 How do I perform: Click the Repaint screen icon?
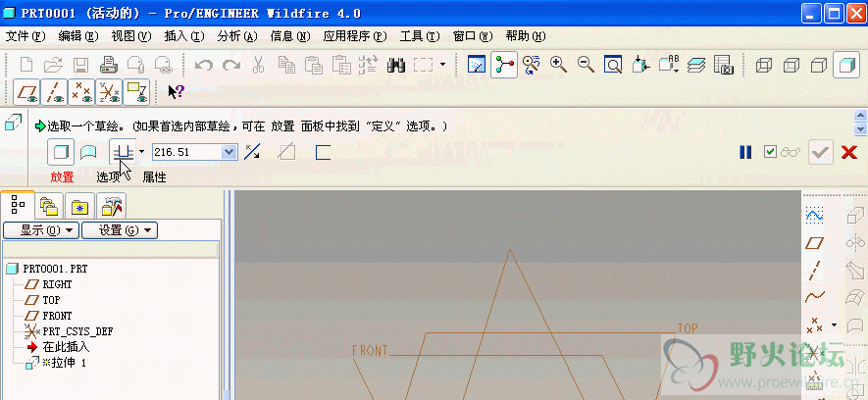pos(477,65)
